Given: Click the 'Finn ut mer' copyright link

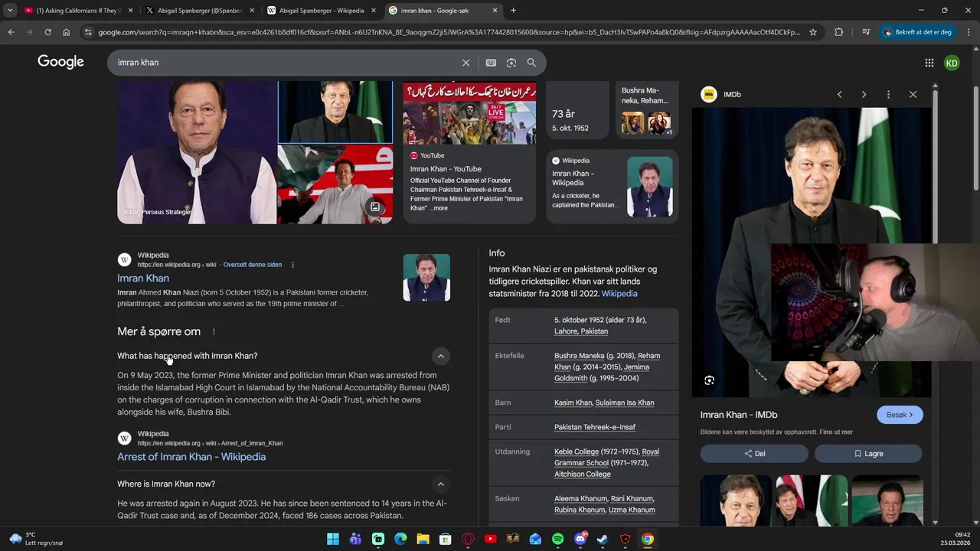Looking at the screenshot, I should [x=836, y=432].
